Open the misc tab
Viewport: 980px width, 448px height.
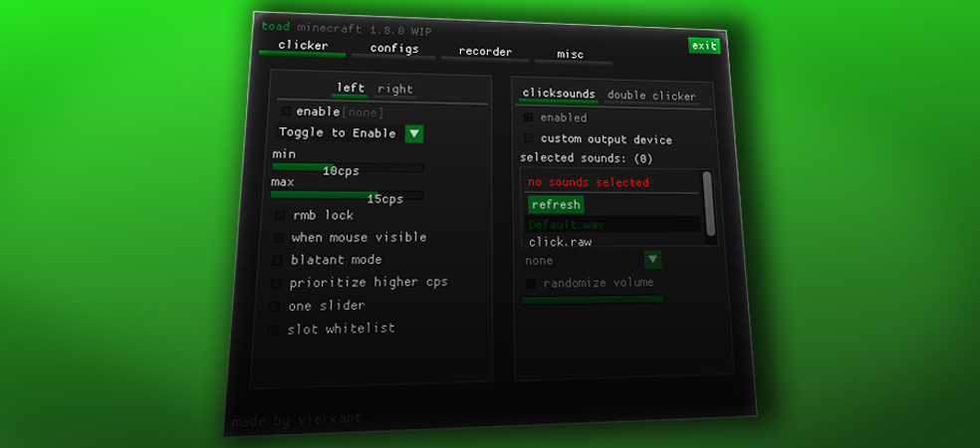click(571, 55)
